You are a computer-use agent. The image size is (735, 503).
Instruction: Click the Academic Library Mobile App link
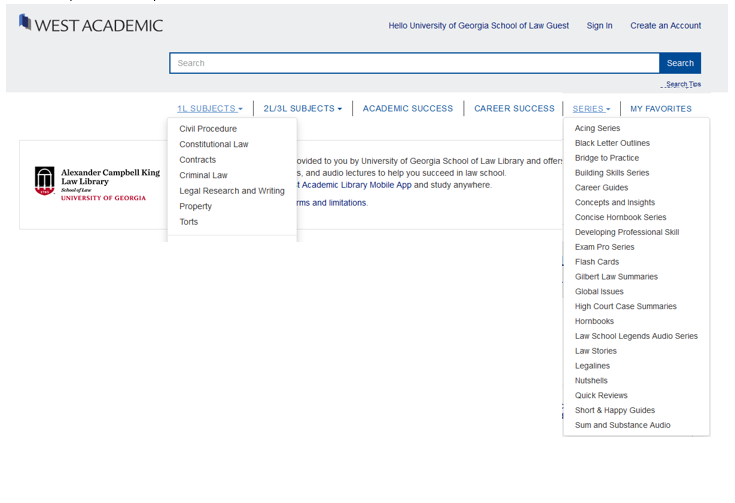pos(355,185)
